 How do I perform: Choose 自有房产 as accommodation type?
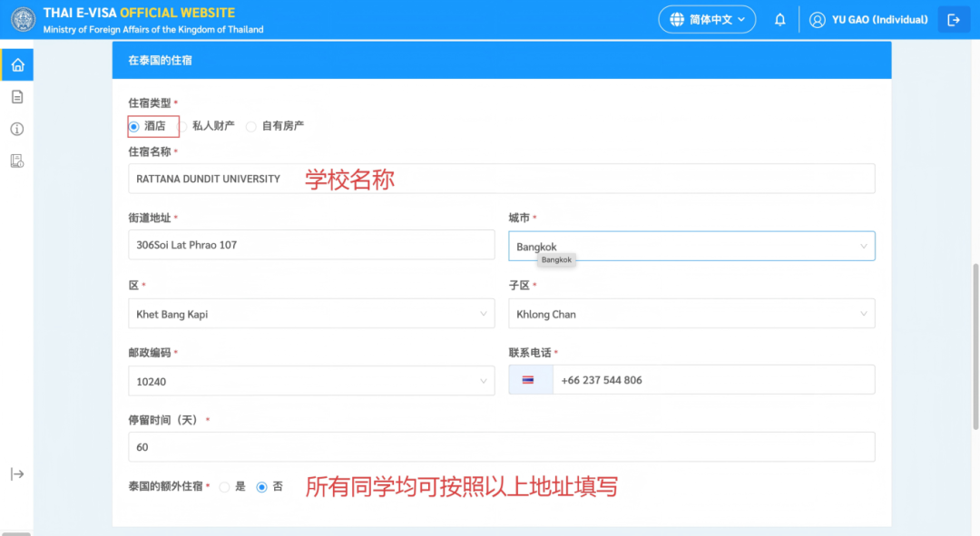(251, 126)
